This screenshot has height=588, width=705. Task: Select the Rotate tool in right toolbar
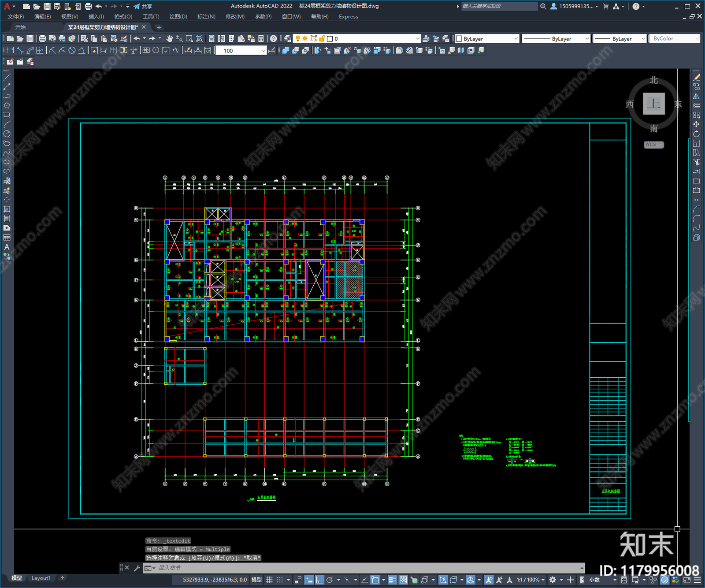point(696,134)
